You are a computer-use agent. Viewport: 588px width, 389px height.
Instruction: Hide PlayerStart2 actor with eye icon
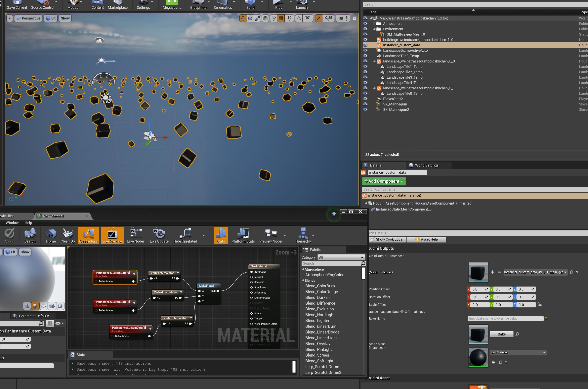(x=365, y=99)
